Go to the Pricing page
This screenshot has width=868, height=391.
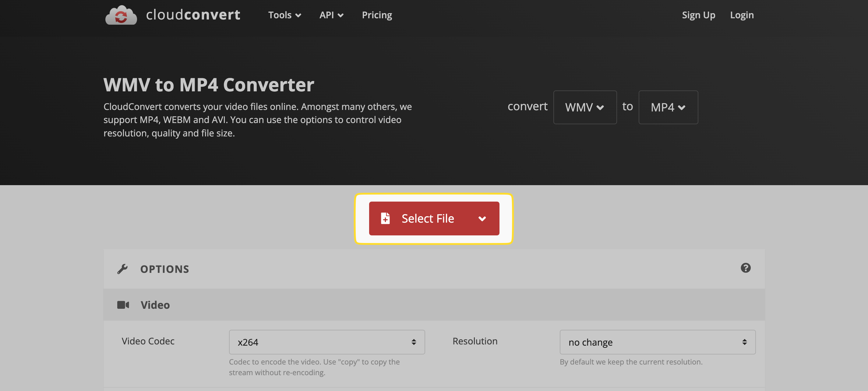[x=377, y=15]
